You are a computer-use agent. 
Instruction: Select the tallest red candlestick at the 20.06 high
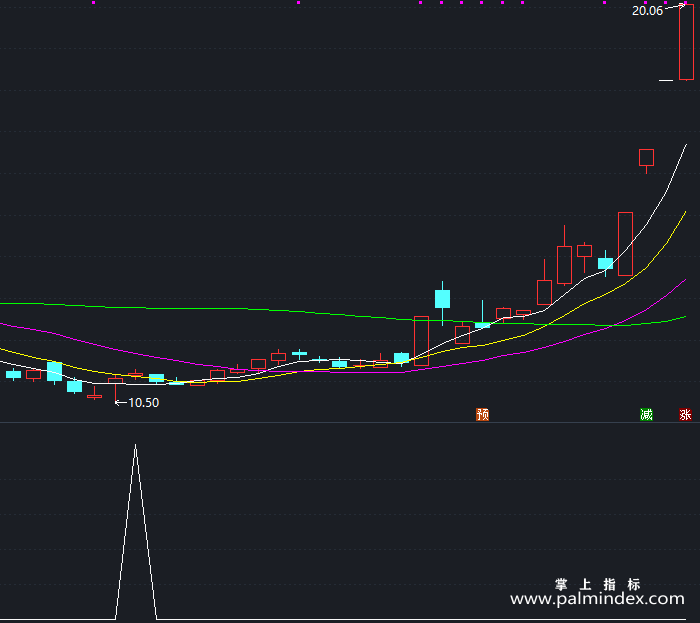pyautogui.click(x=686, y=42)
